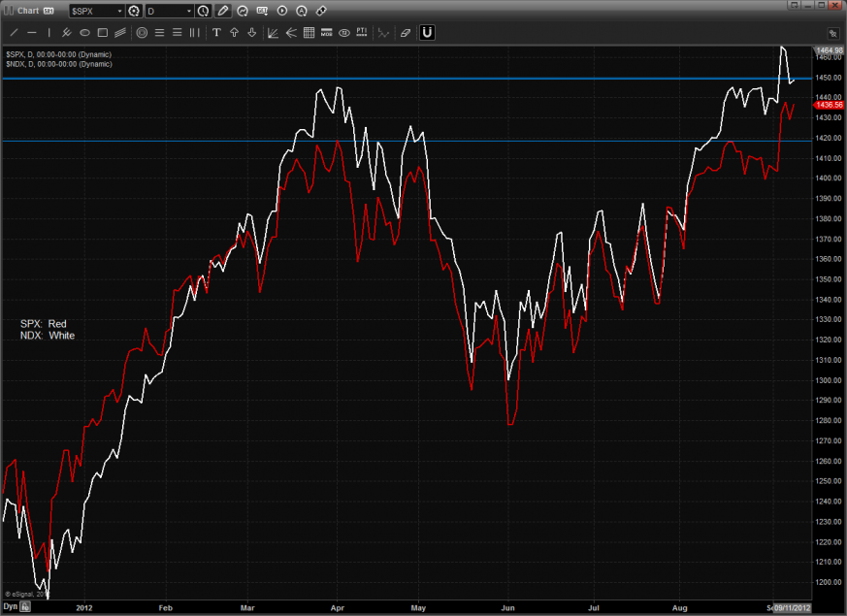Click the 'NDX: White' annotation
Viewport: 847px width, 616px height.
click(x=48, y=336)
